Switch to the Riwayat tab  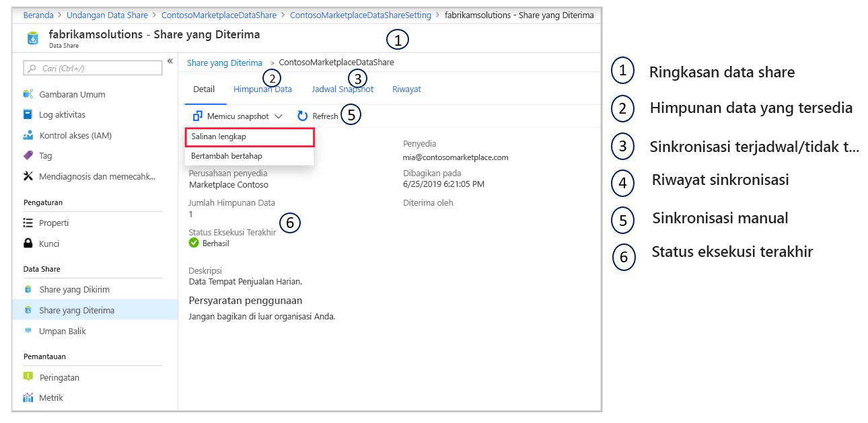pos(406,88)
